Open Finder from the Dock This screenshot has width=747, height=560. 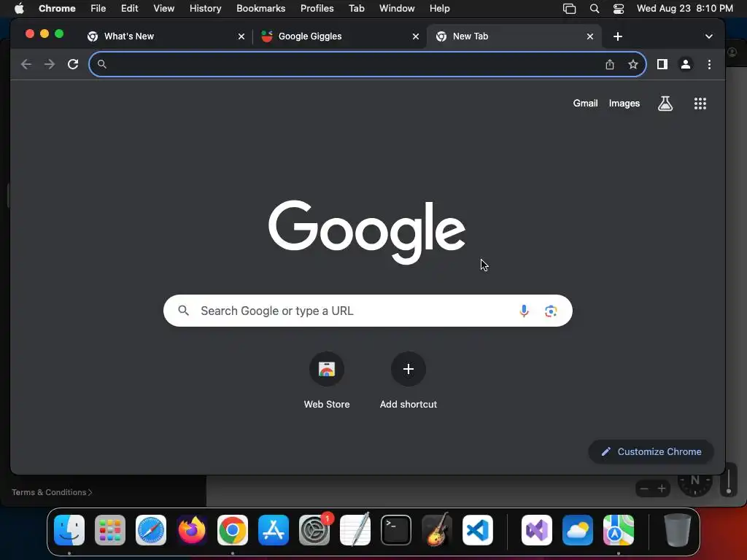[69, 530]
